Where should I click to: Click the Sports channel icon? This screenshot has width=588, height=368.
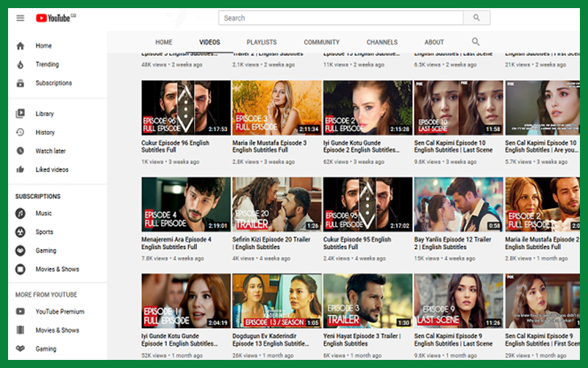tap(21, 232)
